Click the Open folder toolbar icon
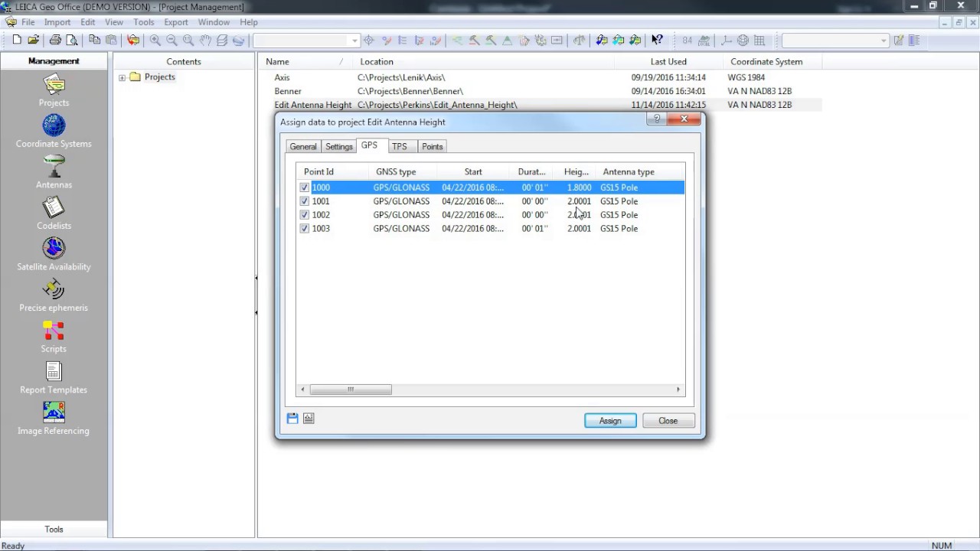This screenshot has width=980, height=551. (33, 41)
